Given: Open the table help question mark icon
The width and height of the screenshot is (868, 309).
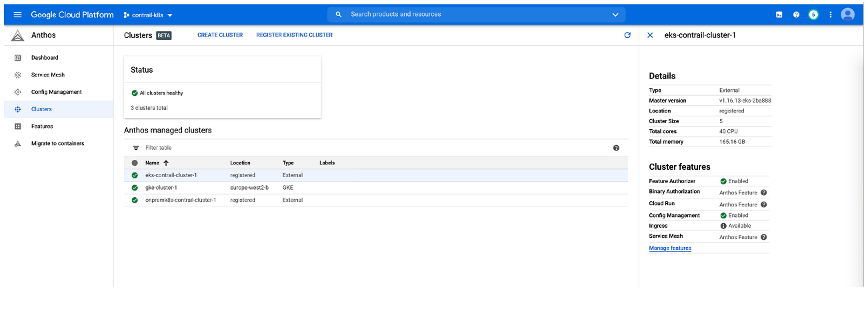Looking at the screenshot, I should click(616, 148).
